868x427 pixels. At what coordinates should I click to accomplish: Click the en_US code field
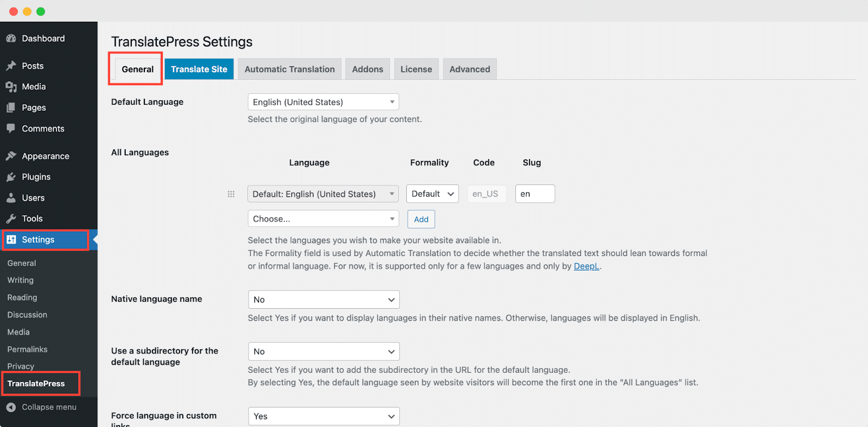pos(487,194)
